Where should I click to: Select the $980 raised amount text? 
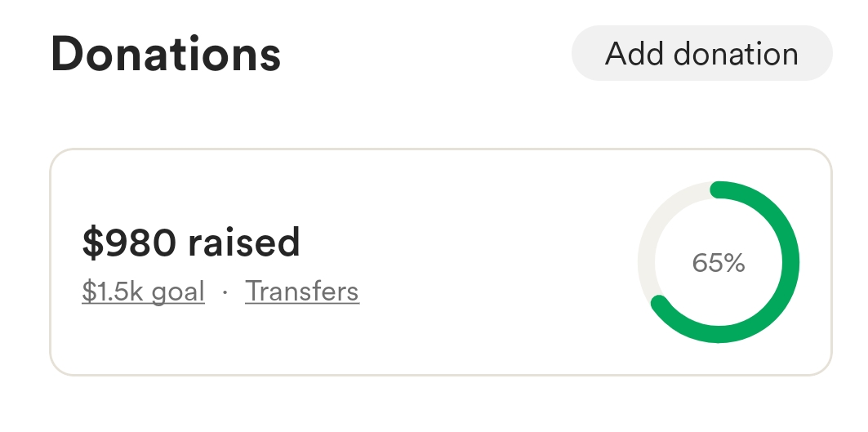(x=191, y=243)
